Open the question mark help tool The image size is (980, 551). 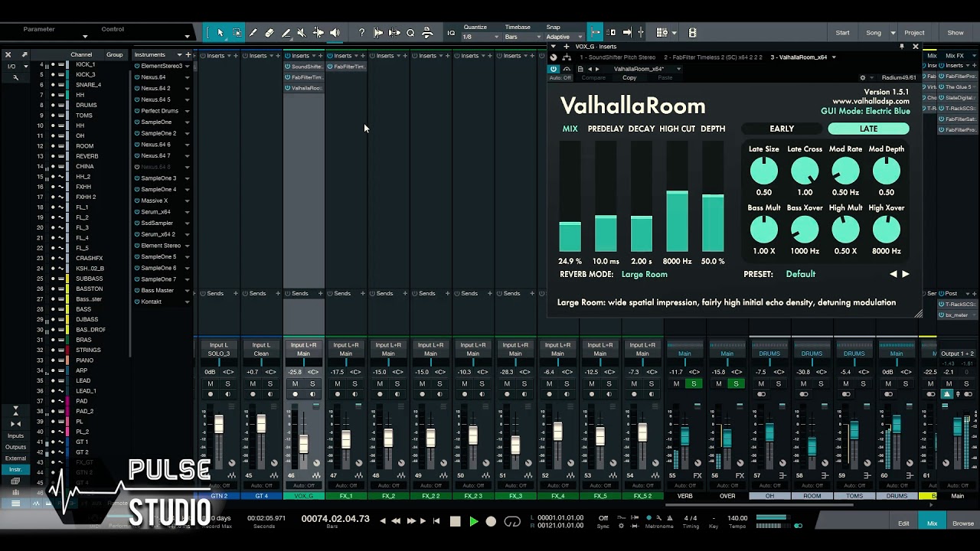click(361, 33)
